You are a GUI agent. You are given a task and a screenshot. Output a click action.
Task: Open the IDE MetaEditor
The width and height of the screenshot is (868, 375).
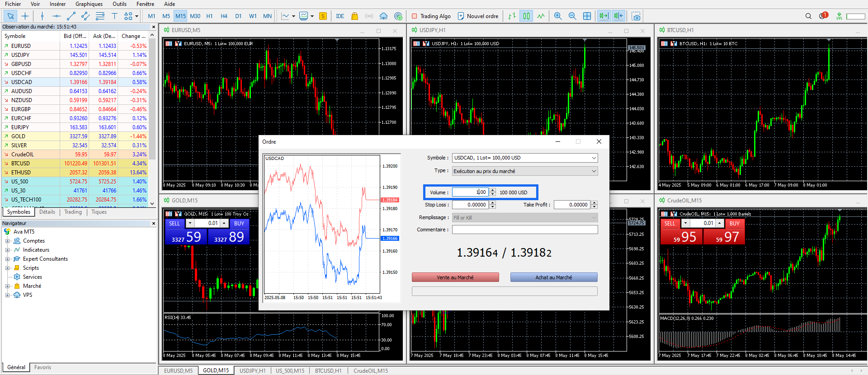click(x=340, y=16)
